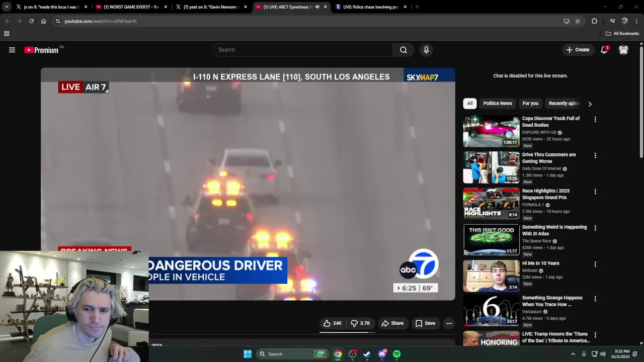Open the browser extensions puzzle icon

pos(594,21)
